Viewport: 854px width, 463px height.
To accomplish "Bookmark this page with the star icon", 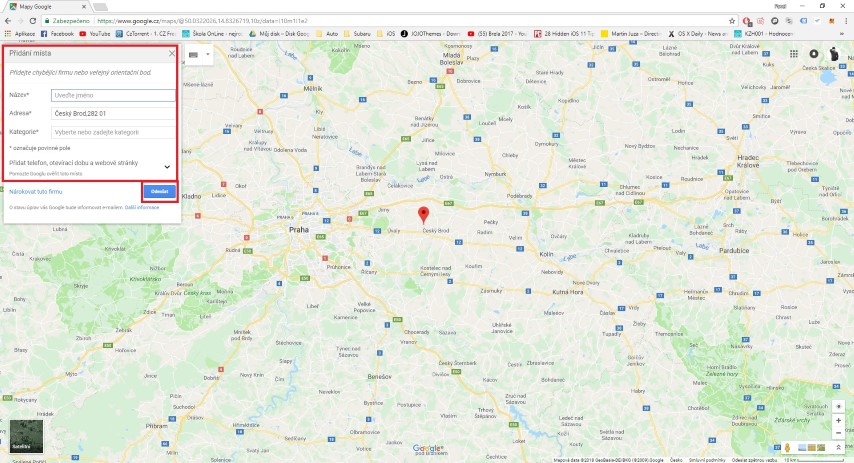I will pyautogui.click(x=732, y=21).
